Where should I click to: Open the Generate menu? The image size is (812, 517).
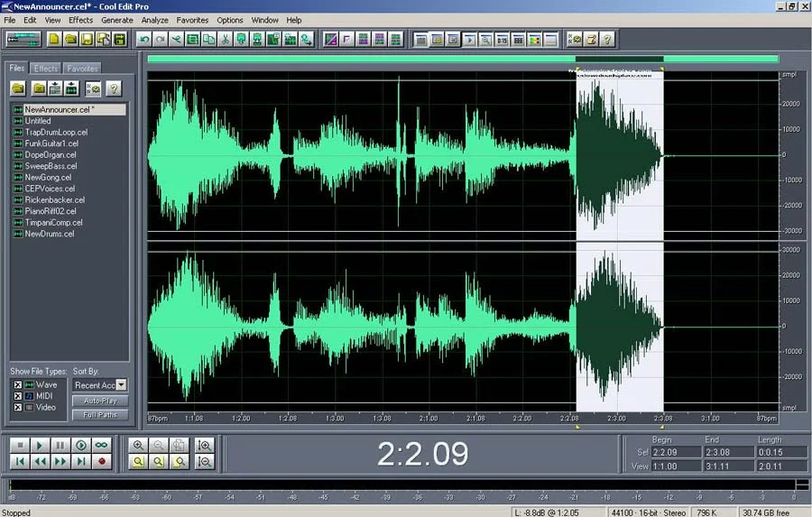117,20
